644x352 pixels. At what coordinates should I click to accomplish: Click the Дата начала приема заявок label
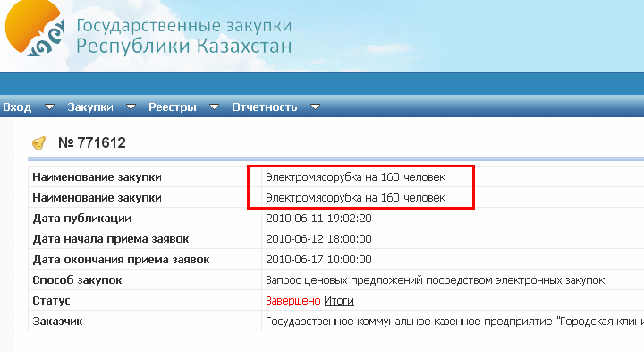[111, 239]
